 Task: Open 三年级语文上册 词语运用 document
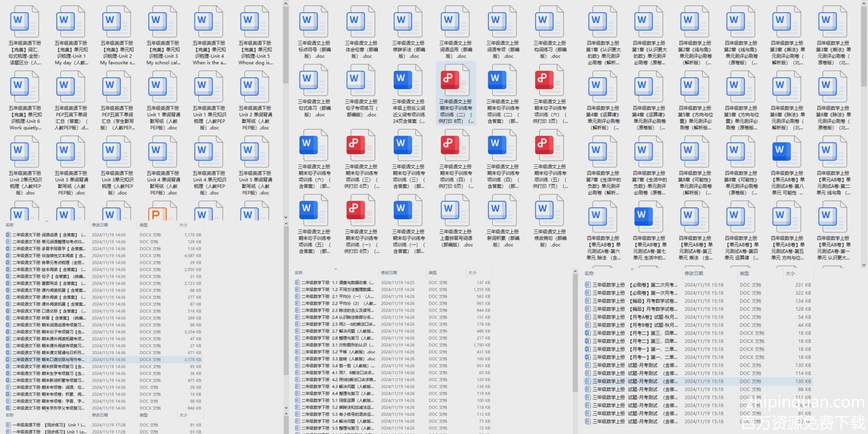[455, 22]
